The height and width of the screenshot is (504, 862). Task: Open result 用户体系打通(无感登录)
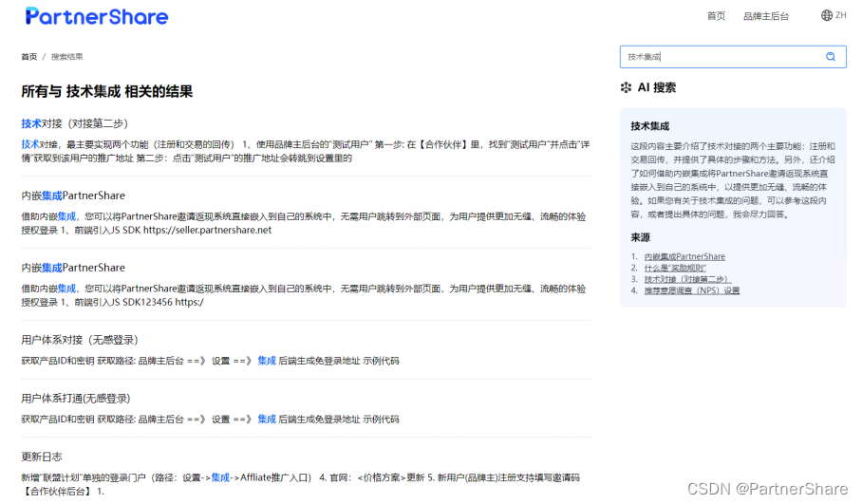(x=76, y=398)
